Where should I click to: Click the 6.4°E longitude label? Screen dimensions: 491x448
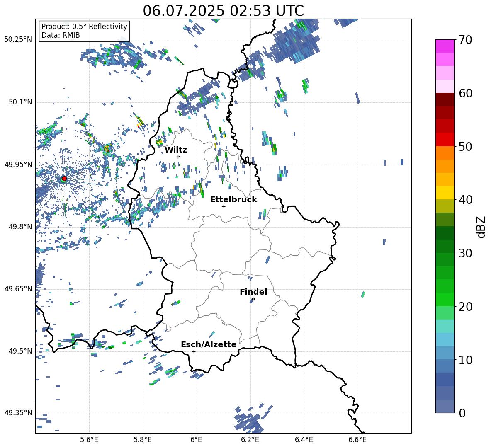pos(304,440)
